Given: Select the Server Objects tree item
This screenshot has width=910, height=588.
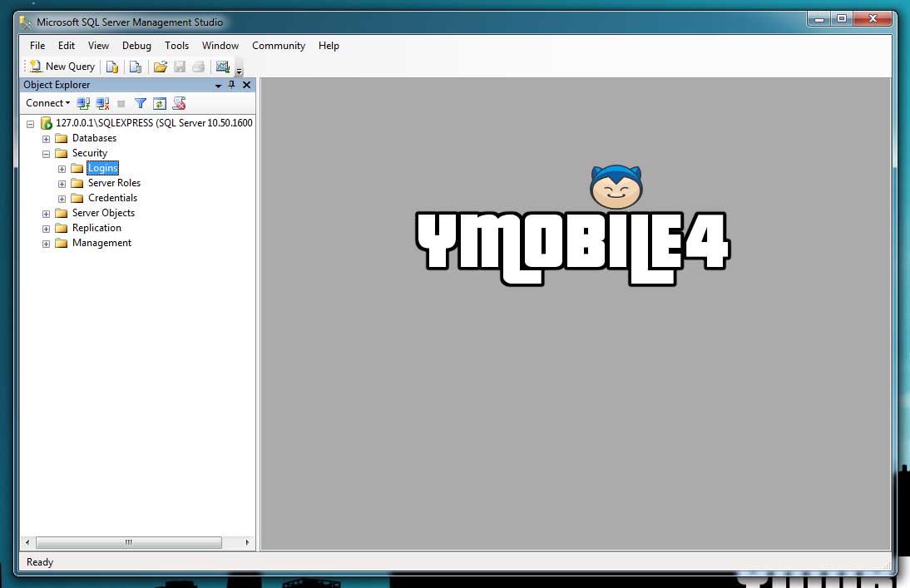Looking at the screenshot, I should 103,213.
